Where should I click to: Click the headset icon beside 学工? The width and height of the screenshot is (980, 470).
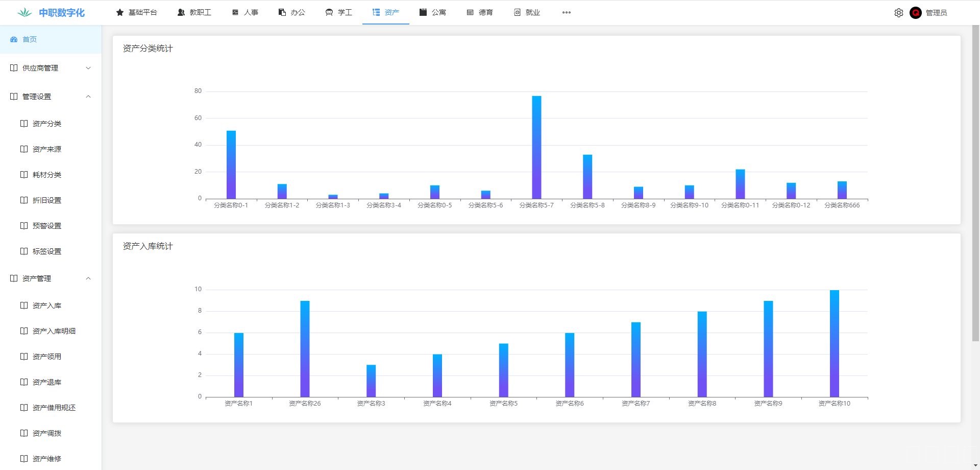[329, 12]
